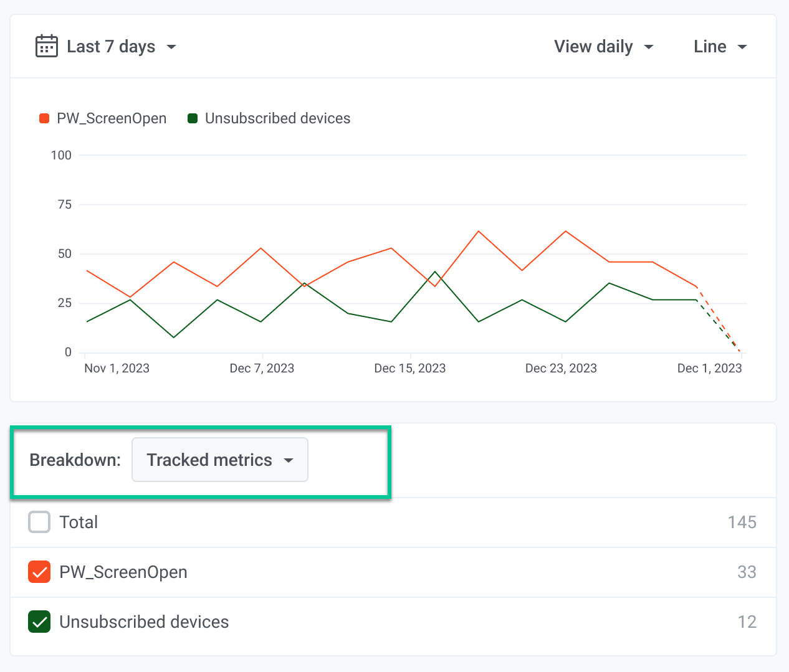The width and height of the screenshot is (789, 672).
Task: Click the Total row value 145
Action: coord(742,522)
